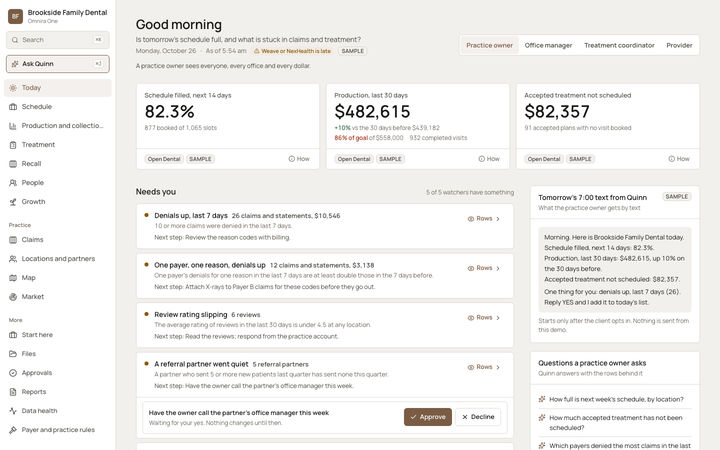Expand Review rating slipping row chevron
The height and width of the screenshot is (450, 720).
pos(498,318)
